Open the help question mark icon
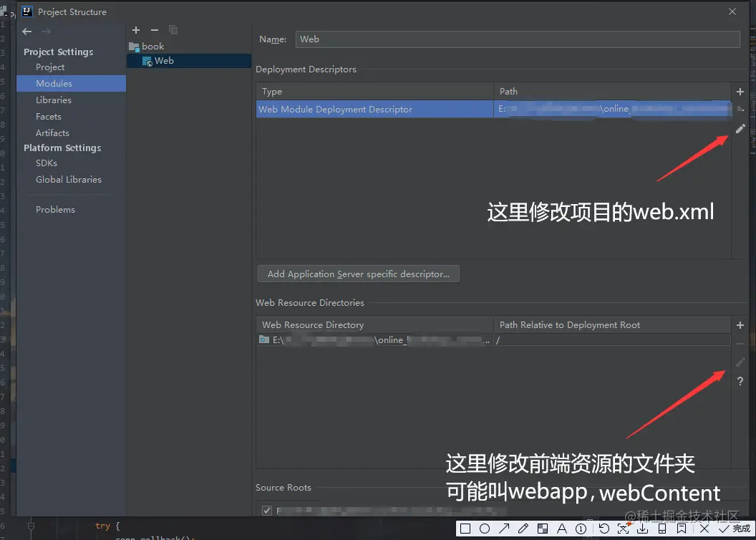 (740, 382)
